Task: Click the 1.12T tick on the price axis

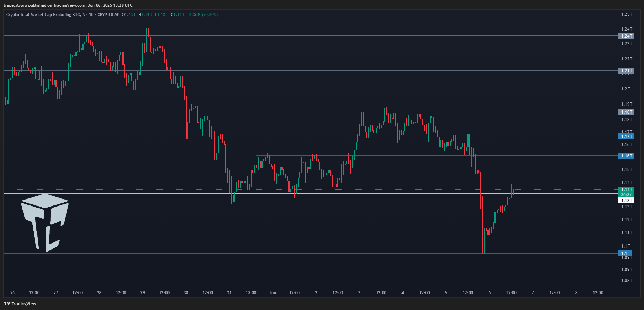Action: [x=626, y=220]
